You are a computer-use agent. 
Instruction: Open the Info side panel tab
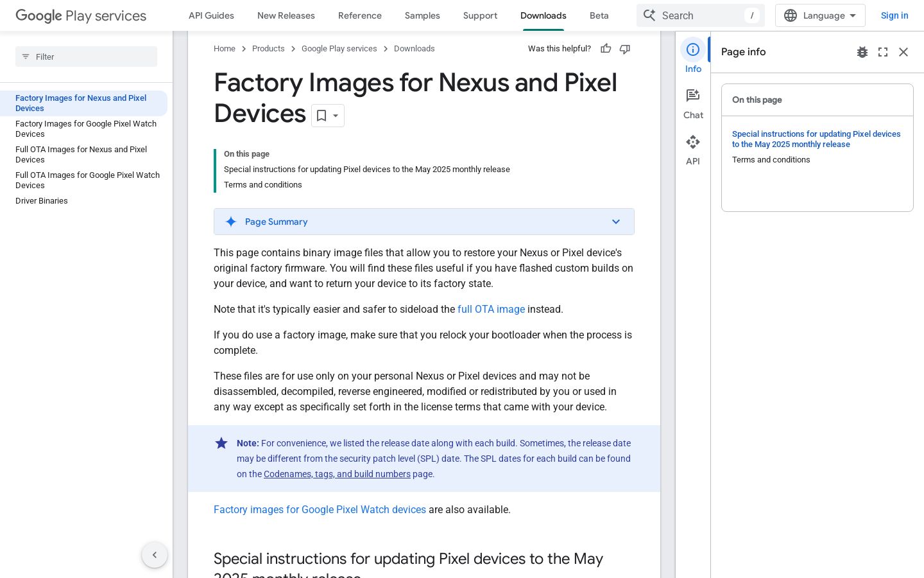(693, 57)
